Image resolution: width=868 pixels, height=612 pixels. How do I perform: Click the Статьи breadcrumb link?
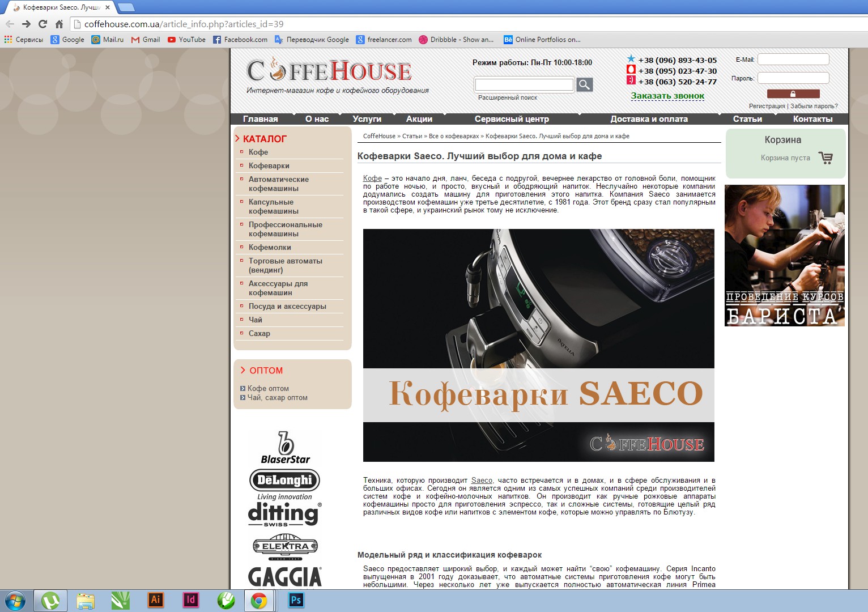(x=412, y=136)
